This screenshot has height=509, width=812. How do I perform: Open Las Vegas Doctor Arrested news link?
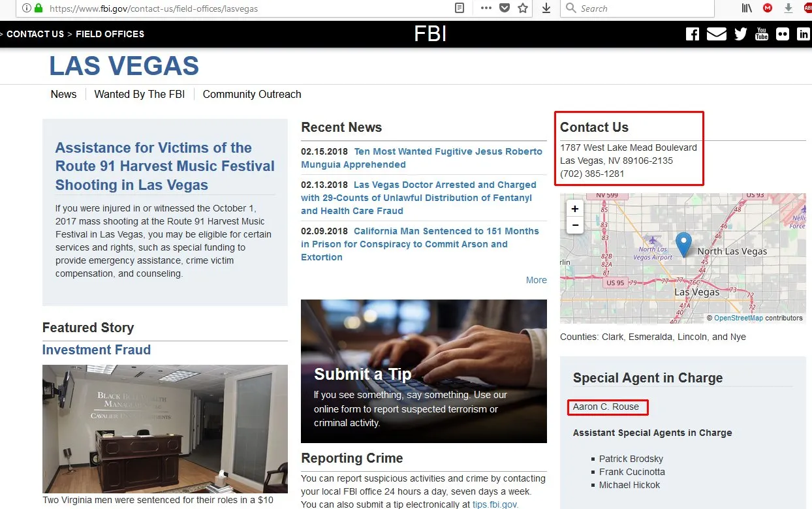tap(418, 198)
